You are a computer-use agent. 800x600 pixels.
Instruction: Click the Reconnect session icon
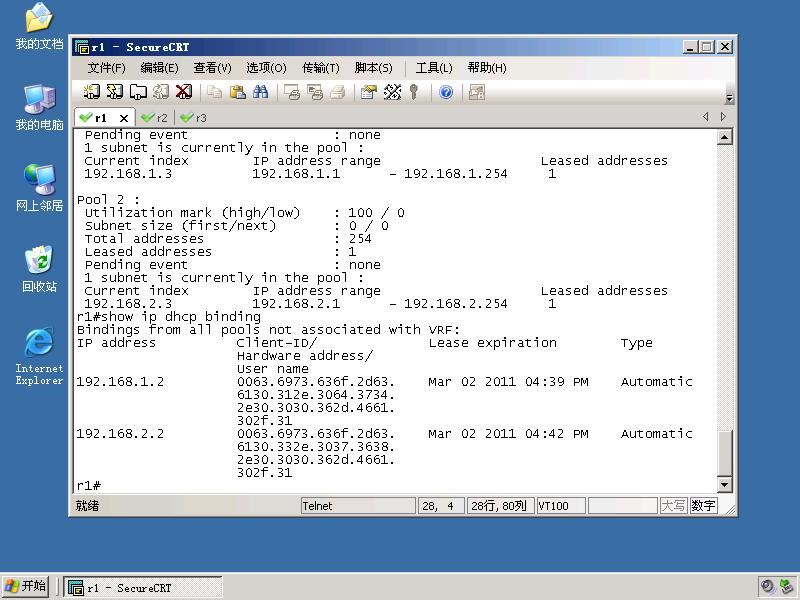coord(161,92)
